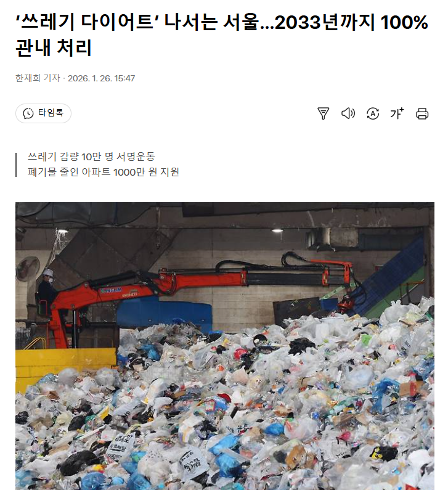This screenshot has width=448, height=490.
Task: Adjust font size with the 가+ icon
Action: point(397,113)
